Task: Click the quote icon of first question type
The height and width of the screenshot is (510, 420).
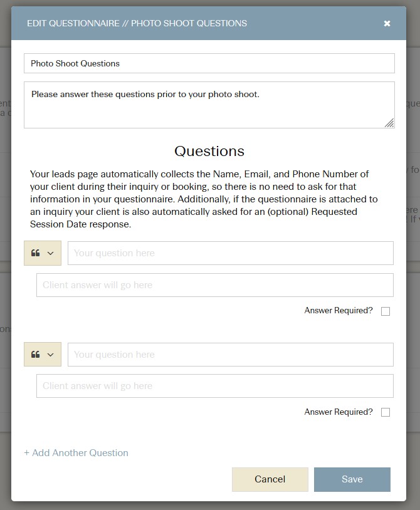Action: 36,253
